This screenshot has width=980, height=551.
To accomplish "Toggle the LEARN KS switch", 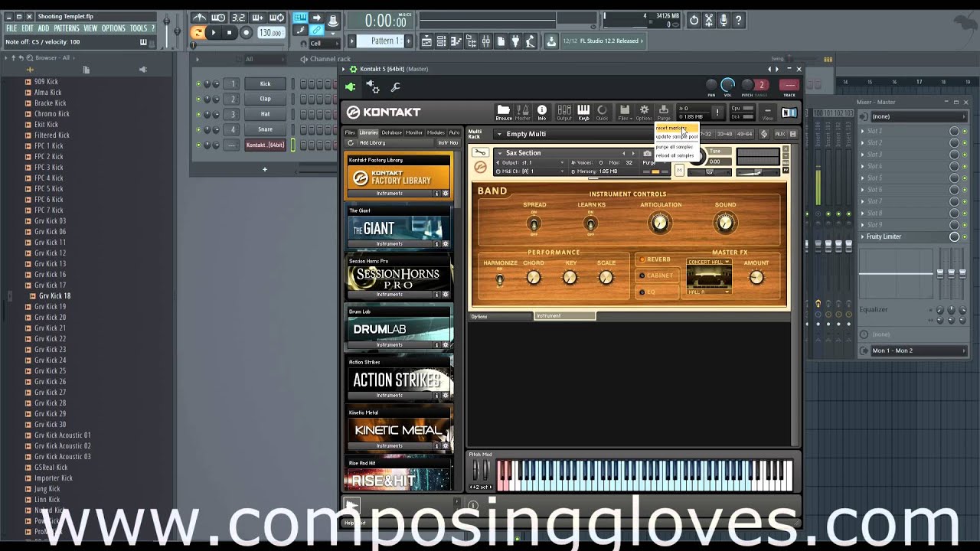I will tap(590, 223).
